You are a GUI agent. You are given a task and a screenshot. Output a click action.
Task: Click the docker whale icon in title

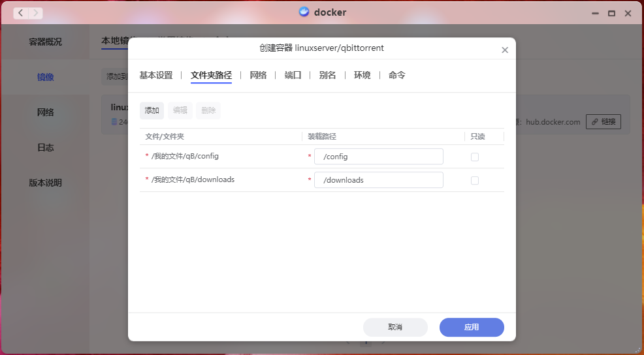pyautogui.click(x=304, y=12)
